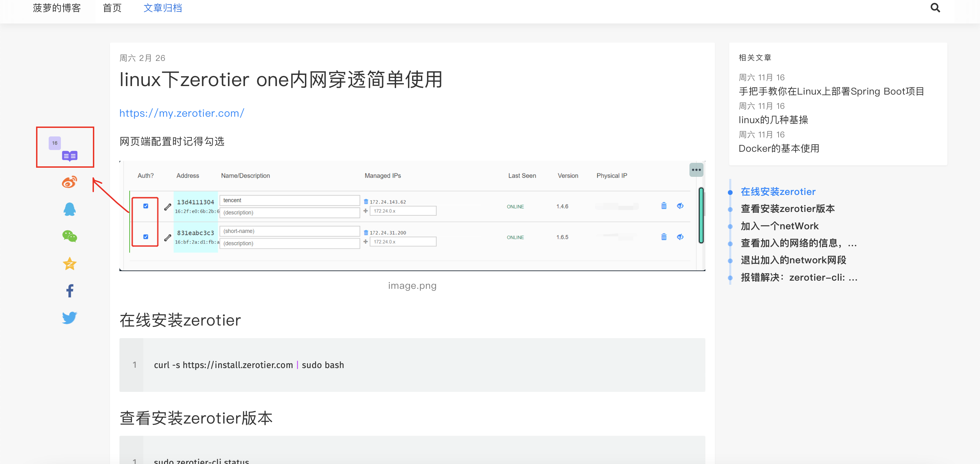Jump to 查看安装zerotier版本 in outline
The image size is (980, 464).
[787, 209]
